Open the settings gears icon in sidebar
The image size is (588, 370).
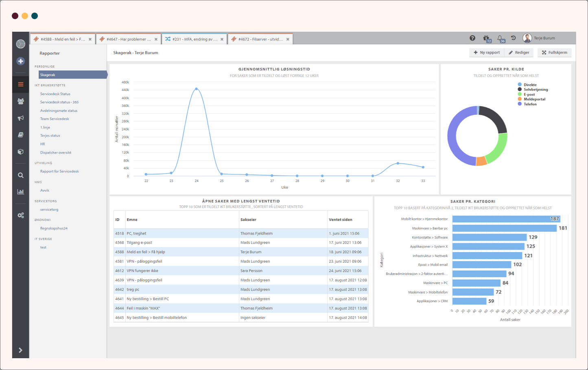(x=21, y=215)
